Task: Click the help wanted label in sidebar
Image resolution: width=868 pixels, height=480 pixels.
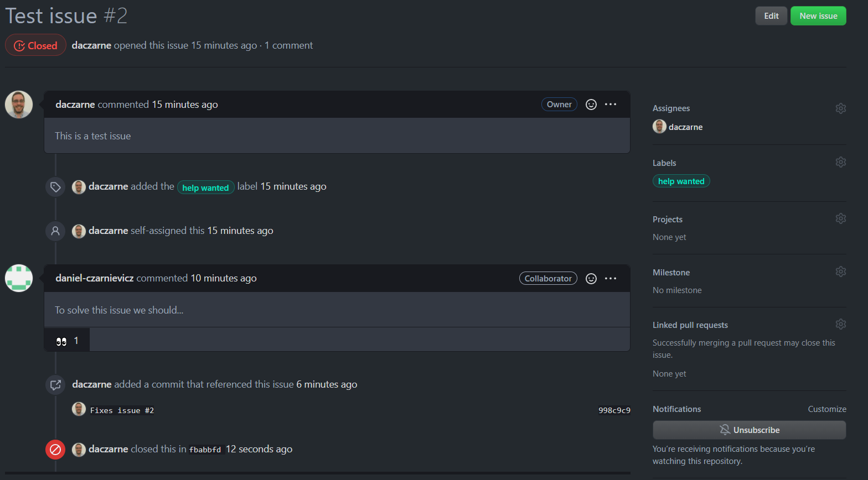Action: click(x=681, y=181)
